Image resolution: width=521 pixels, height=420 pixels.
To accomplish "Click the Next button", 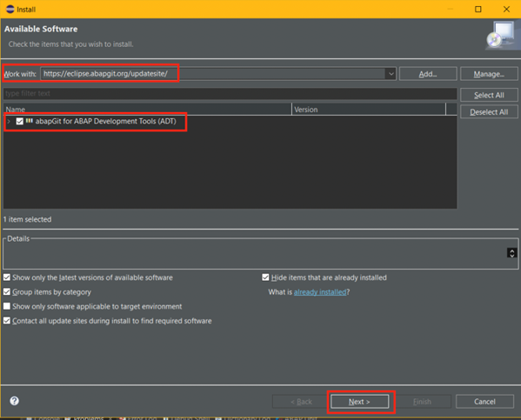I will click(359, 402).
